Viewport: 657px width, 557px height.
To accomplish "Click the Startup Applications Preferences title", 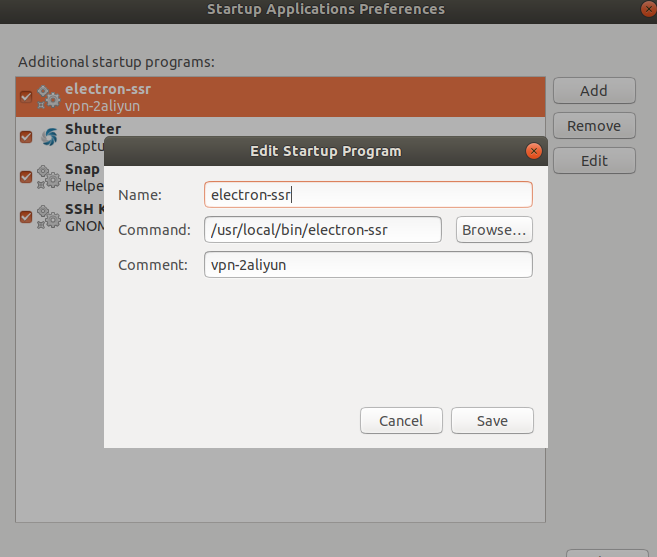I will point(326,9).
